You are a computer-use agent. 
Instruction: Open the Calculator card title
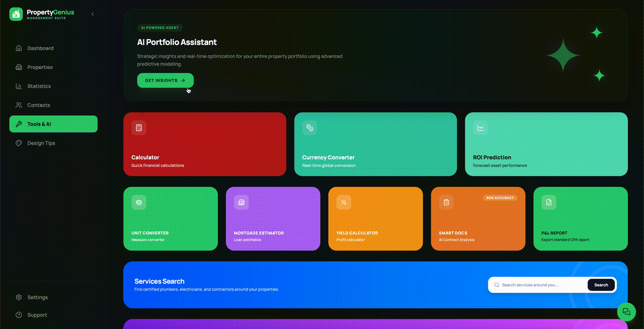(145, 157)
